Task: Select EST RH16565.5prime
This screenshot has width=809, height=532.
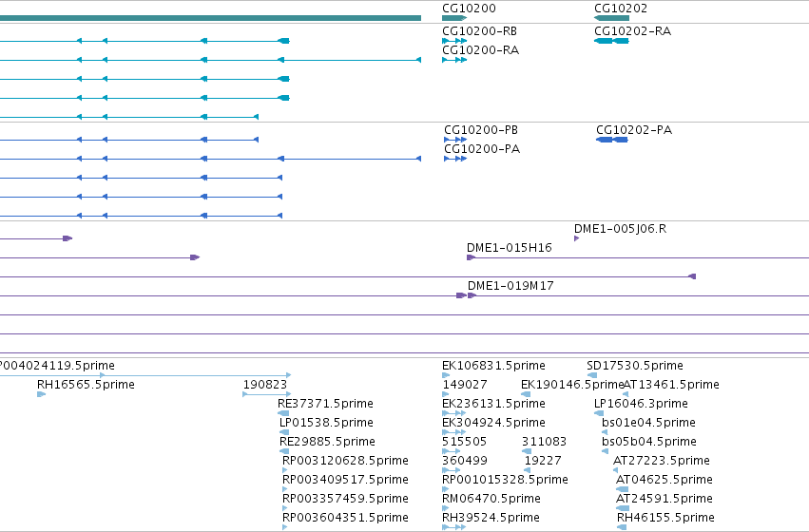Action: point(86,385)
